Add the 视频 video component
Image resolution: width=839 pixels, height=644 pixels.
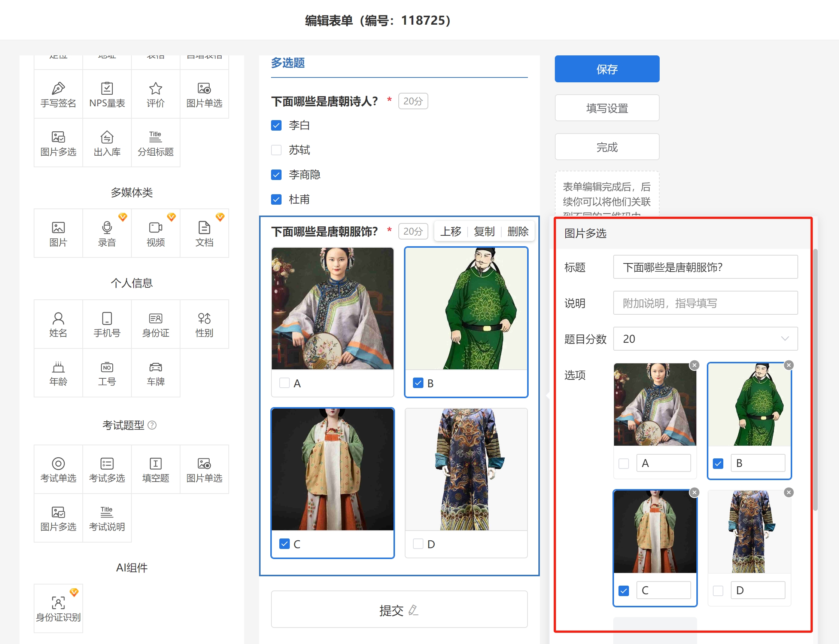point(155,234)
